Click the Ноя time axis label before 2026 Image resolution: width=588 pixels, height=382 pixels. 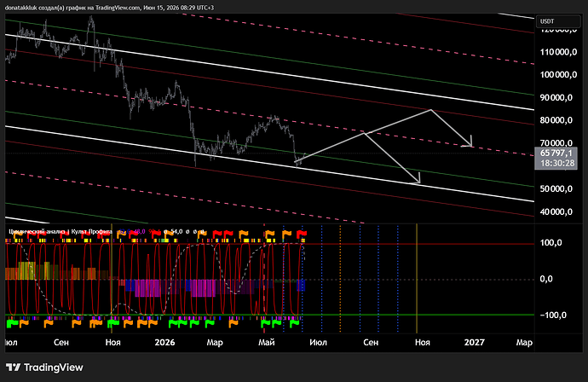click(x=112, y=342)
